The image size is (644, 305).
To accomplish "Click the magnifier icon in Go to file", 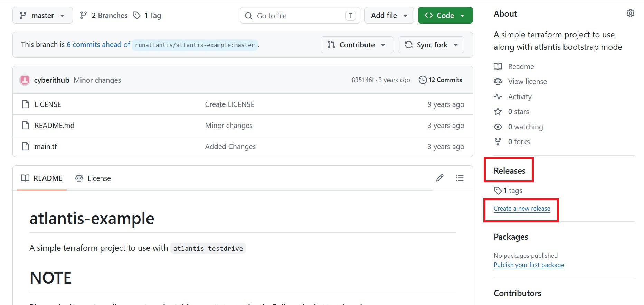I will coord(249,16).
